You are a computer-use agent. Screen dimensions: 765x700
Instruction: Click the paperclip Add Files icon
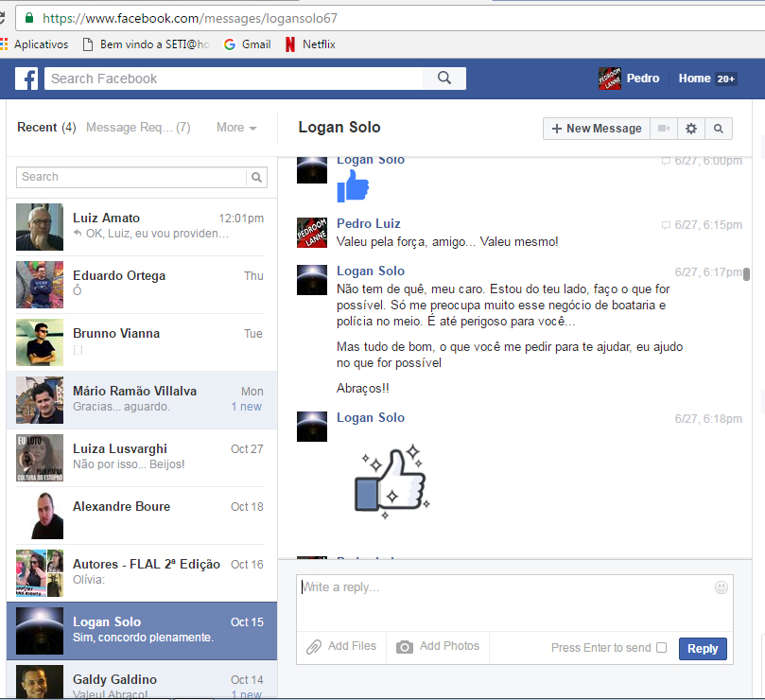[314, 647]
